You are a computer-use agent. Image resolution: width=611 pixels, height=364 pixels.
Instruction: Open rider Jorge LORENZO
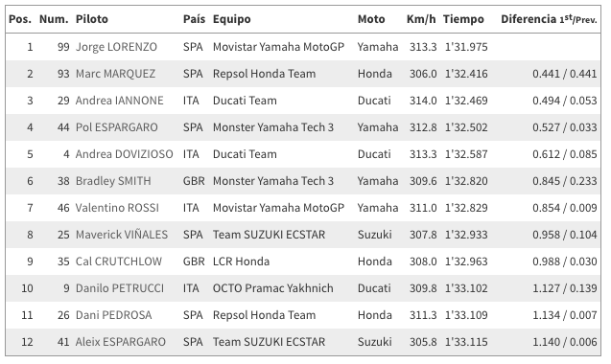116,47
